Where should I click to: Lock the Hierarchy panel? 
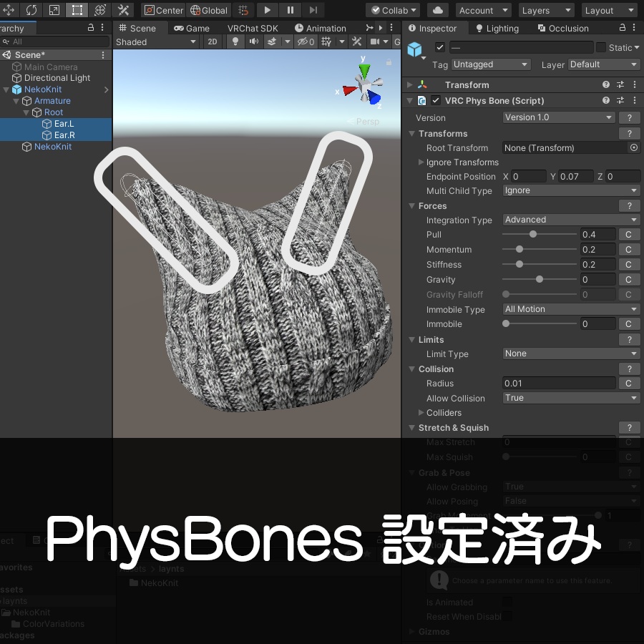coord(91,27)
